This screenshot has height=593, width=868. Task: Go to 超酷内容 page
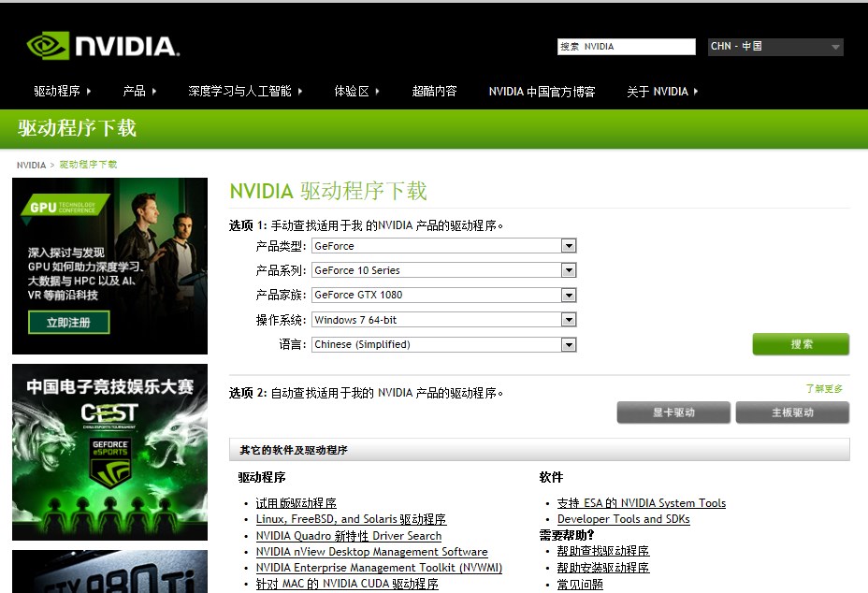(x=435, y=92)
